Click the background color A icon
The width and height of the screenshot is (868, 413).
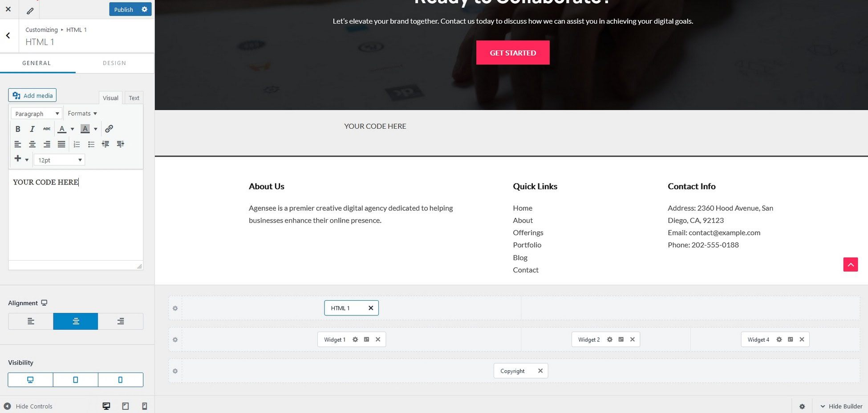point(85,129)
